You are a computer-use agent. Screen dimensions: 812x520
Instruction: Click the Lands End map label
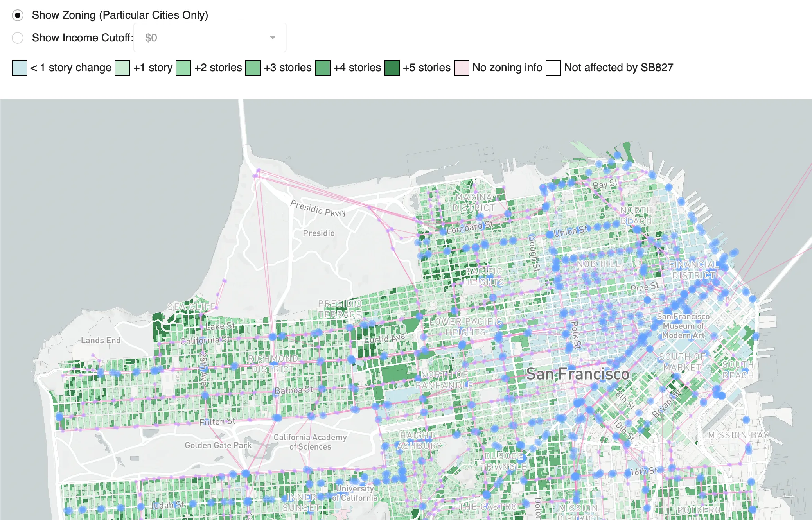point(101,340)
